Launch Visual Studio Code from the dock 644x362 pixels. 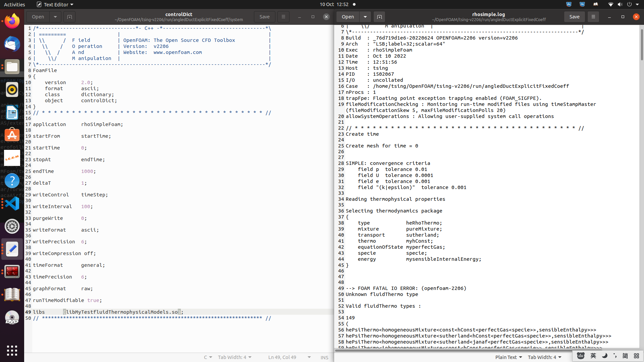(x=12, y=203)
